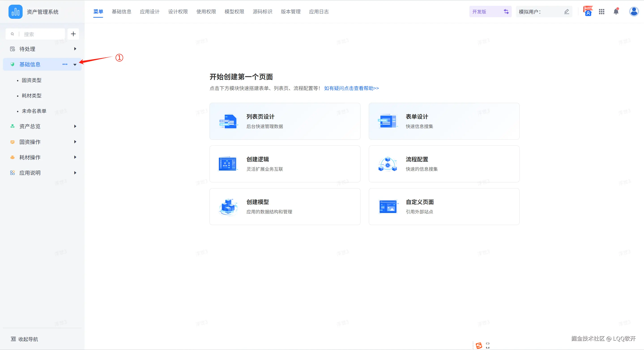Viewport: 644px width, 350px height.
Task: Collapse sidebar with 收起导航
Action: click(24, 339)
